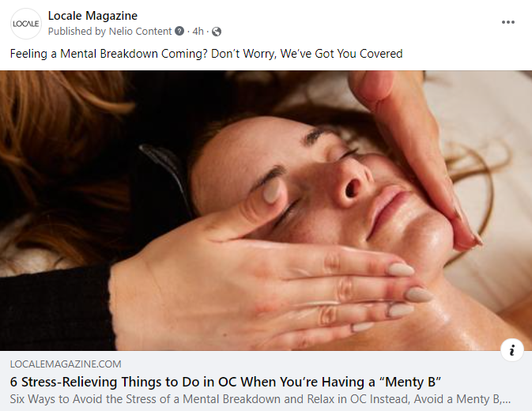Viewport: 532px width, 411px height.
Task: Click the LOCALEMAGAZINE.COM domain label
Action: tap(66, 364)
